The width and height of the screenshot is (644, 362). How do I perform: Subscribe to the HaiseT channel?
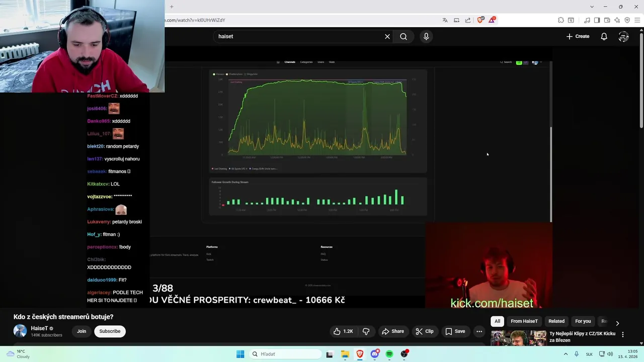click(x=110, y=331)
